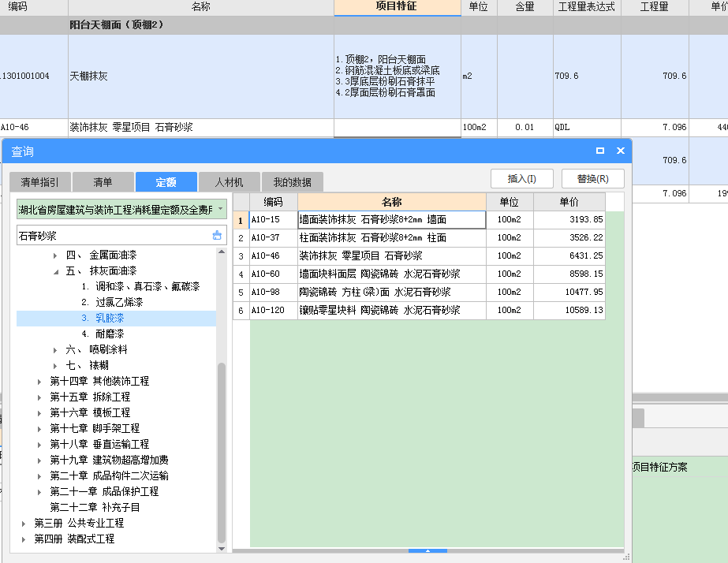Close the 查询 dialog
728x563 pixels.
coord(620,151)
